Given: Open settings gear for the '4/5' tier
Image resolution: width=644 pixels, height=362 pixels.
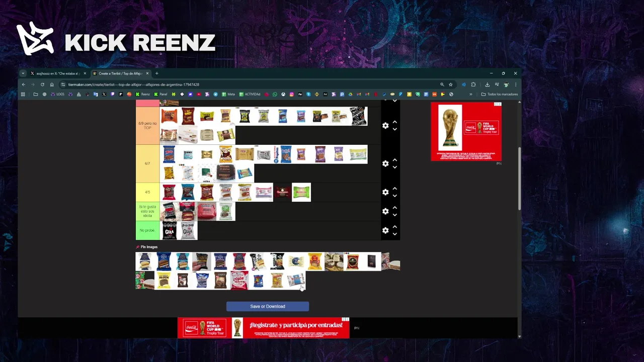Looking at the screenshot, I should 385,192.
